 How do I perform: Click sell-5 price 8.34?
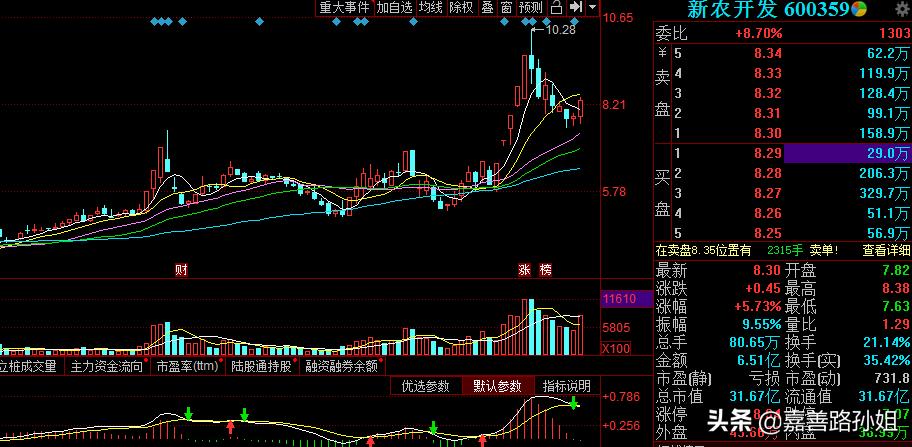(768, 53)
